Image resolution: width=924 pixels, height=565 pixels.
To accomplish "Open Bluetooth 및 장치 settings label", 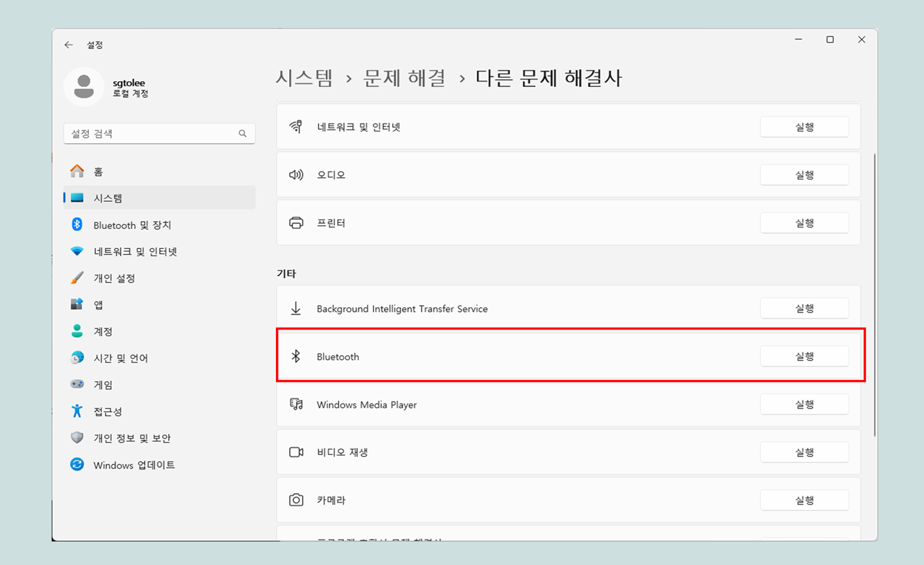I will 132,225.
